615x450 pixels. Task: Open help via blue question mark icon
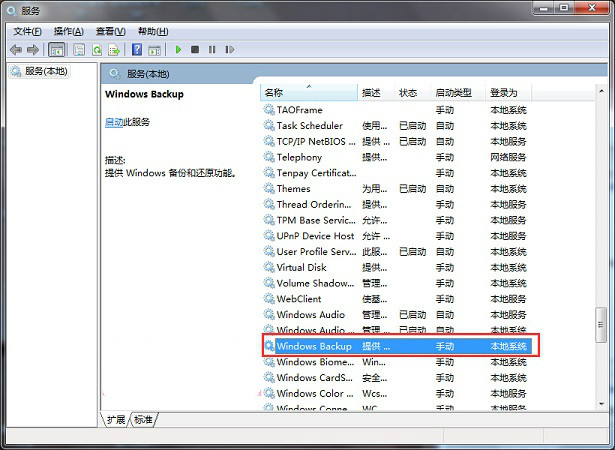[137, 49]
